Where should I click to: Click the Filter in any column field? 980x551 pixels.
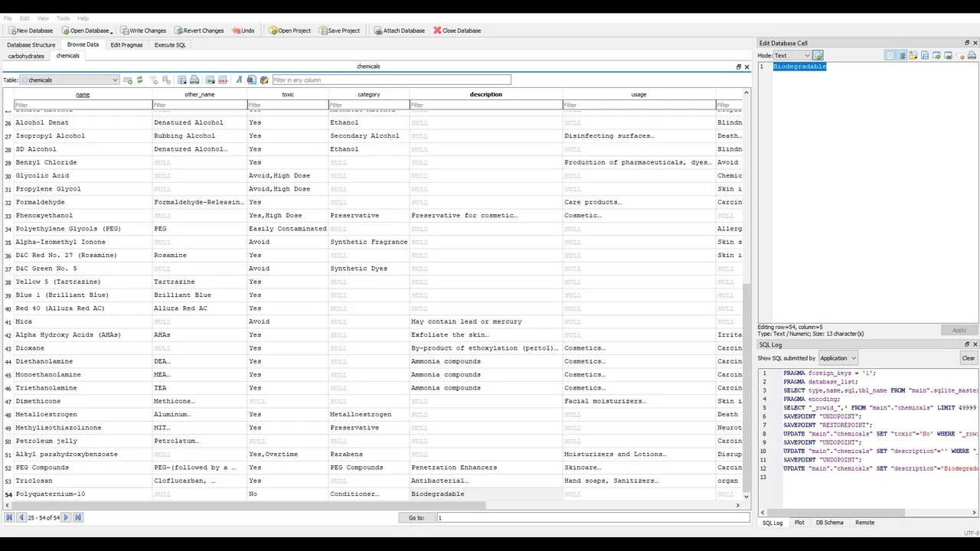(x=391, y=80)
